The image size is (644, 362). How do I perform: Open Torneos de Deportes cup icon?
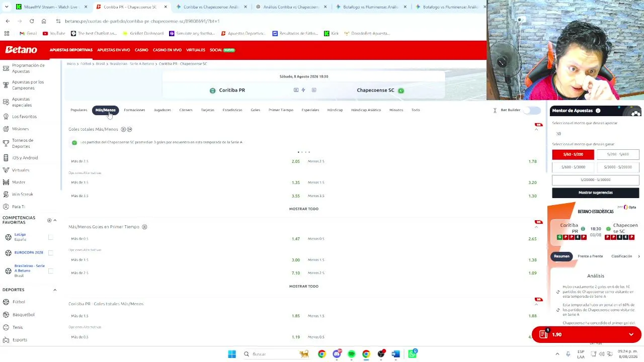click(x=6, y=143)
